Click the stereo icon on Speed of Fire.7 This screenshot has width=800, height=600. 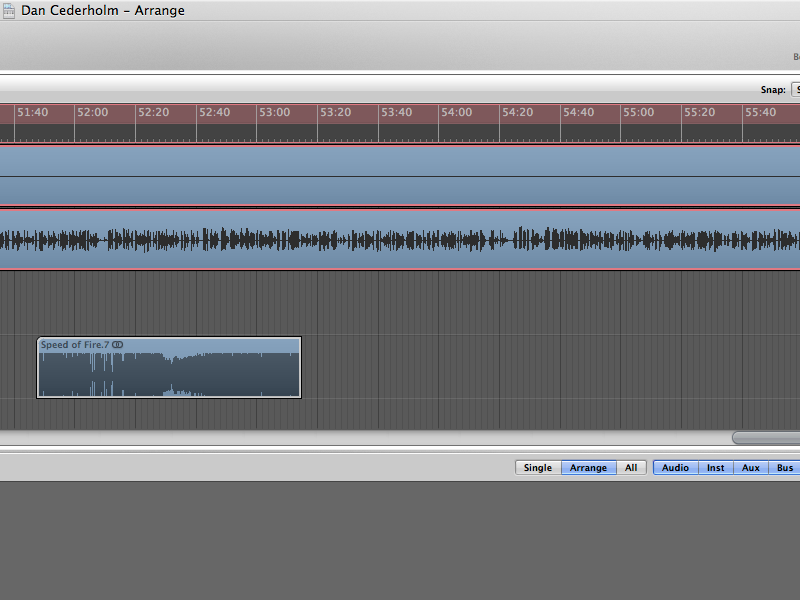[118, 345]
